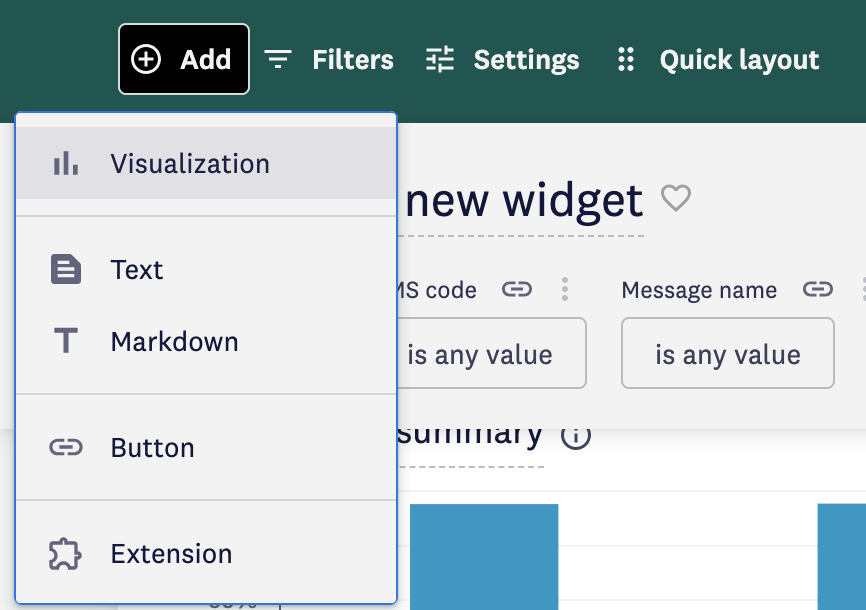Viewport: 866px width, 610px height.
Task: Click the Markdown T icon
Action: click(64, 341)
